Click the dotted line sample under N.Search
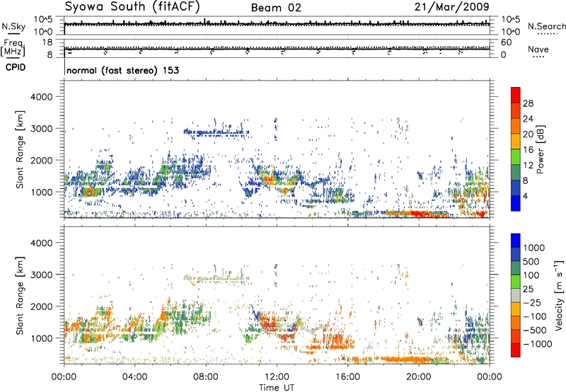The image size is (566, 392). pyautogui.click(x=548, y=34)
